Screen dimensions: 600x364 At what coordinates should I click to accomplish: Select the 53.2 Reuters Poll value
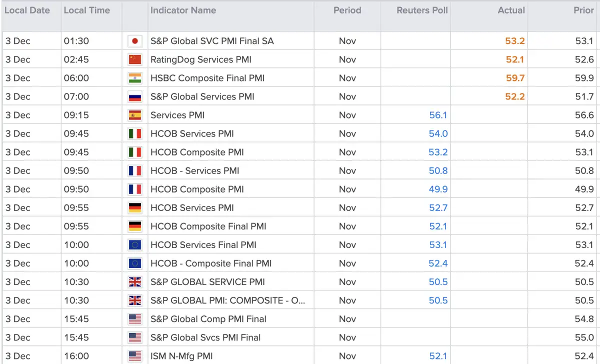(x=438, y=152)
